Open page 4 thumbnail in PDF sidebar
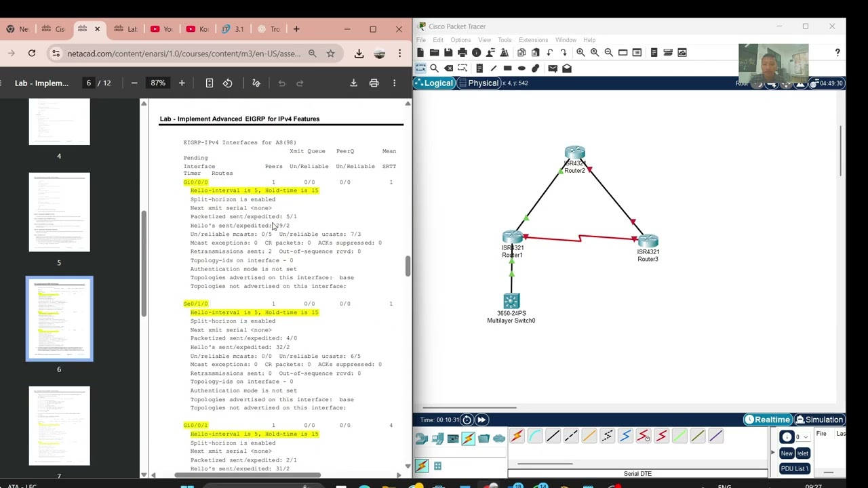Image resolution: width=868 pixels, height=488 pixels. click(59, 121)
